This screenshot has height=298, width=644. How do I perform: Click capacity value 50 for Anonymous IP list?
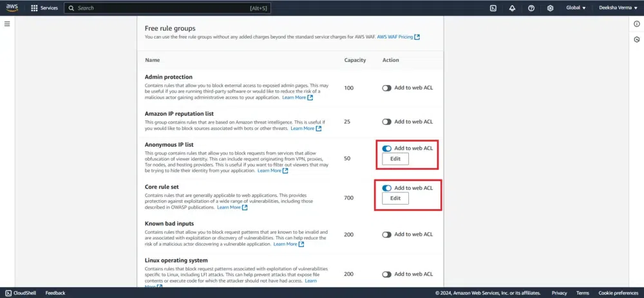(x=348, y=158)
